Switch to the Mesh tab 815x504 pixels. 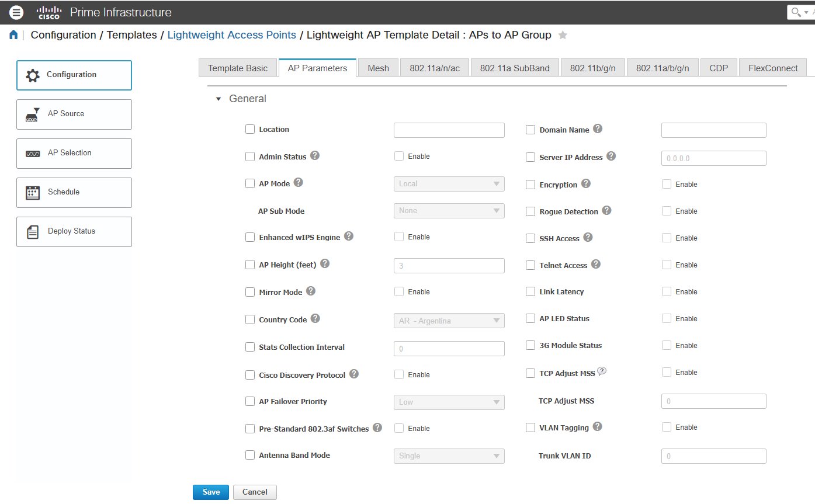pos(377,67)
